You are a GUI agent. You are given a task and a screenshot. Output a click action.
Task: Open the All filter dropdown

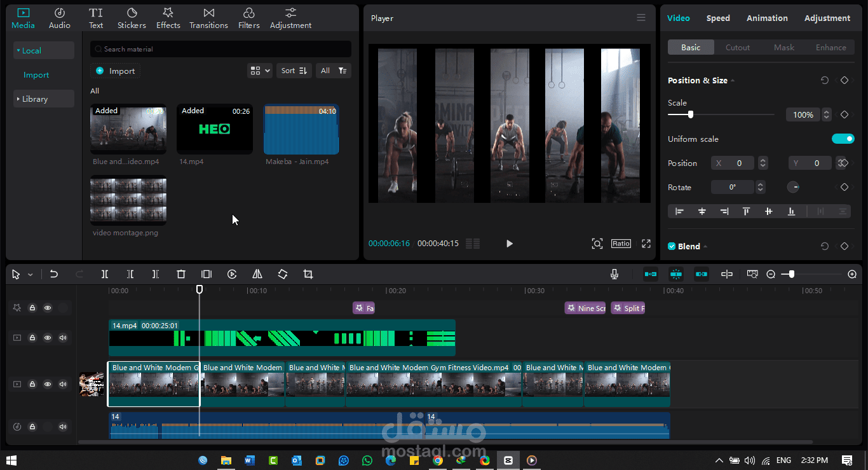pos(334,71)
